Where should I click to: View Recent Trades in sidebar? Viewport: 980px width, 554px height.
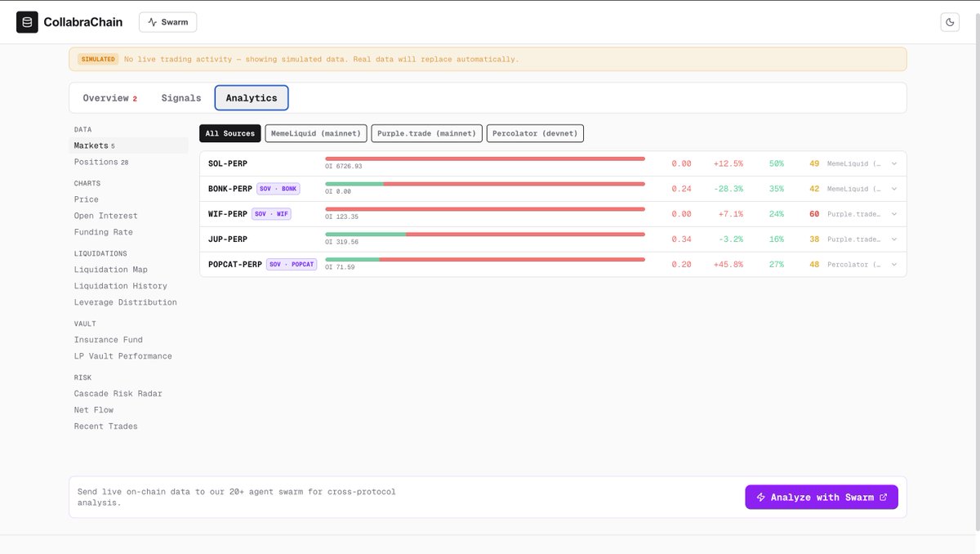128,427
